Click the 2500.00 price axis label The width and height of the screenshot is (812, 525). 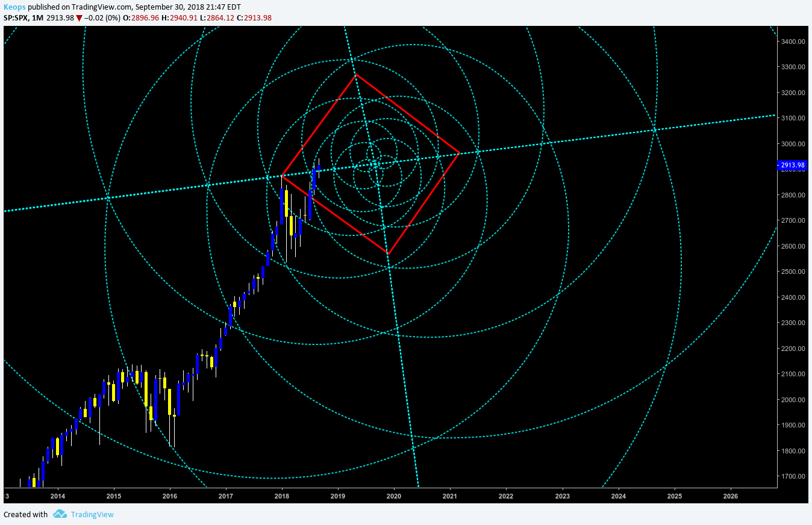tap(793, 272)
